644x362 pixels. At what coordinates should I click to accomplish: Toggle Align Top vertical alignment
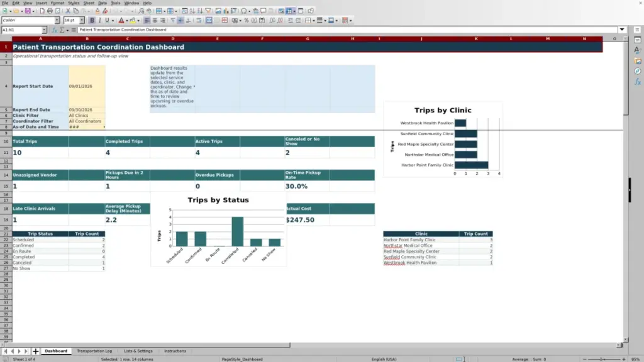(173, 20)
